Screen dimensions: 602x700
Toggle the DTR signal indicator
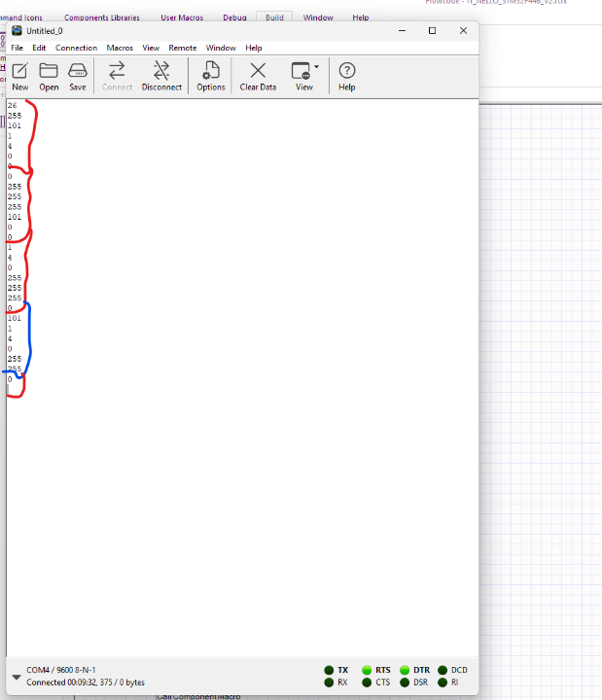coord(405,670)
